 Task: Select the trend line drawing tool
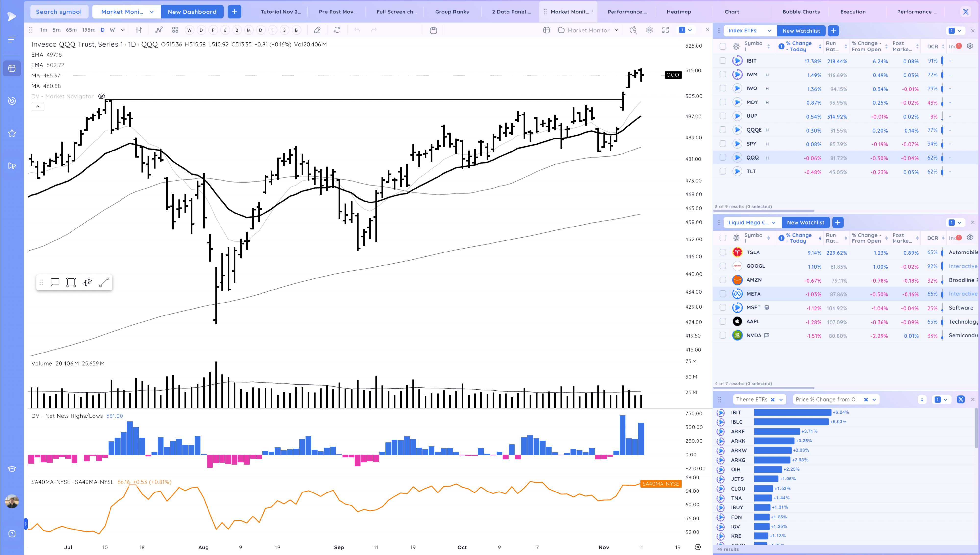tap(104, 282)
